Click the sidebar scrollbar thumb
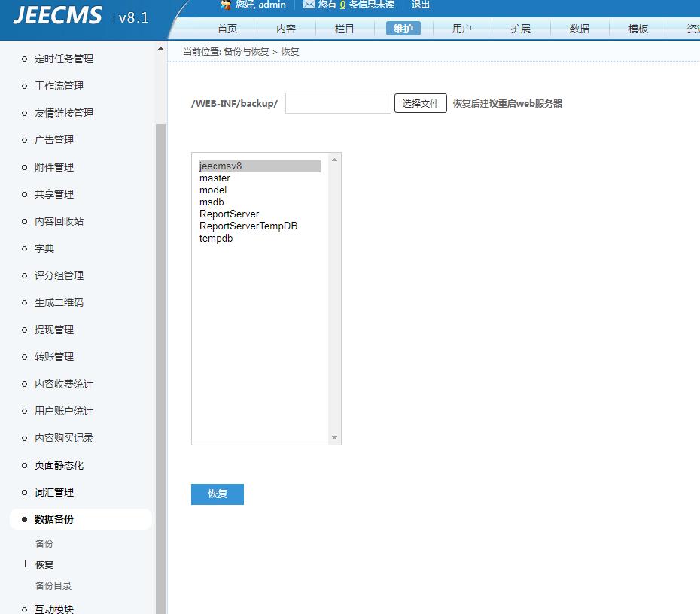Screen dimensions: 700x614 [161, 369]
